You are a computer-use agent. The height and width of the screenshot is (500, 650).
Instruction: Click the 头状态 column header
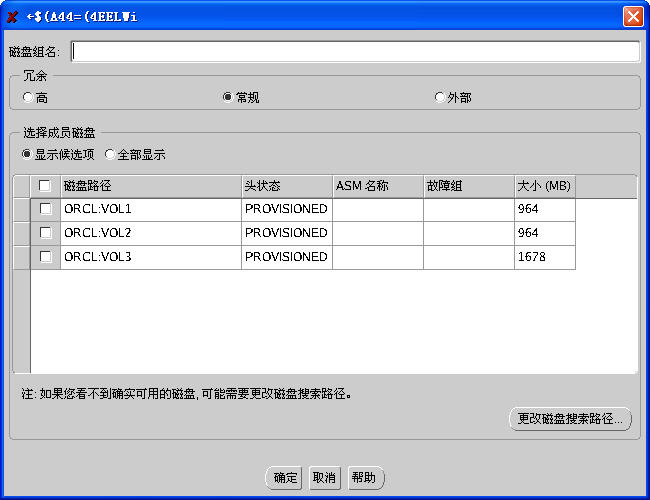point(287,186)
